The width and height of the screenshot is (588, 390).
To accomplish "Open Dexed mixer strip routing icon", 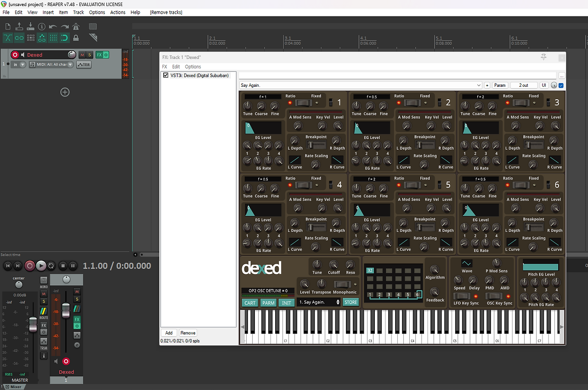I will pos(77,309).
